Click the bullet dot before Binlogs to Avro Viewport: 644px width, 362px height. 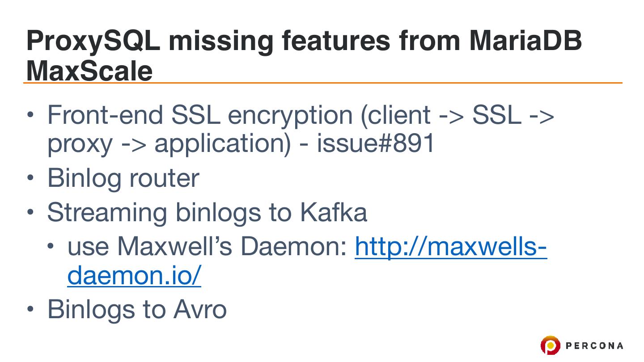[x=30, y=309]
